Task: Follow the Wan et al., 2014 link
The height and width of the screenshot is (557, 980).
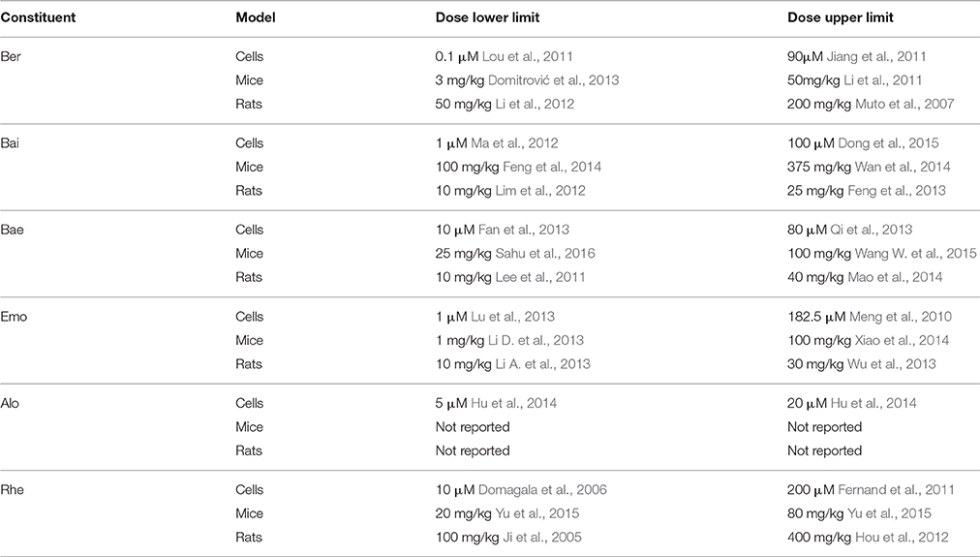Action: [903, 167]
